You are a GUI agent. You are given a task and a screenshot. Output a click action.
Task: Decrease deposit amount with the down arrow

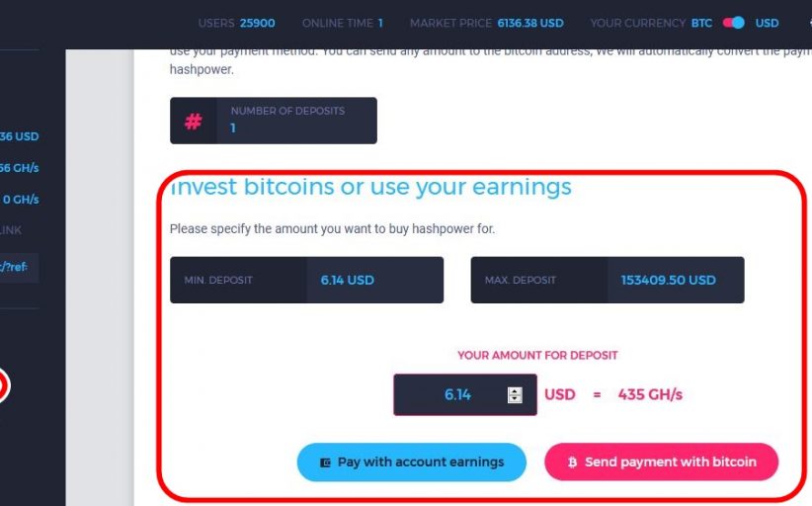point(515,399)
